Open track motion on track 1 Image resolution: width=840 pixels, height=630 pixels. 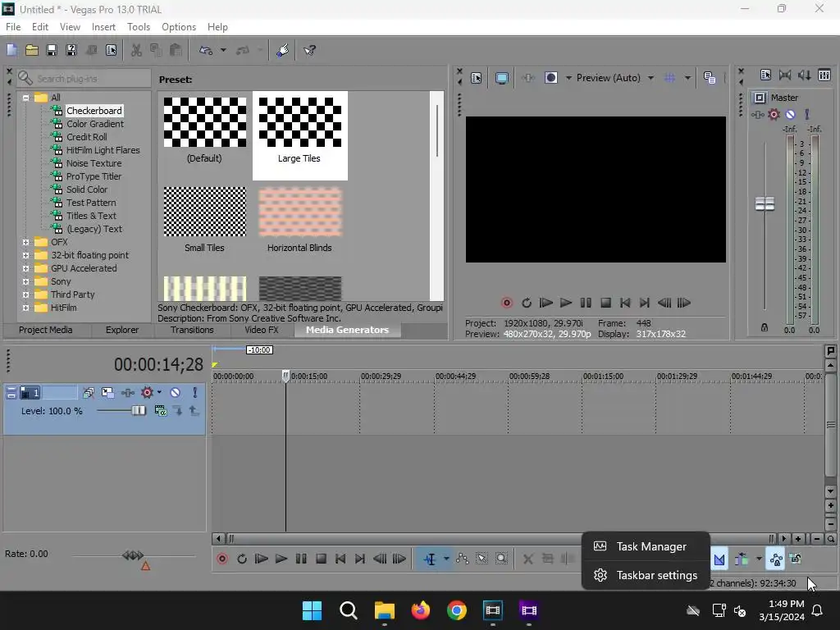pos(107,393)
